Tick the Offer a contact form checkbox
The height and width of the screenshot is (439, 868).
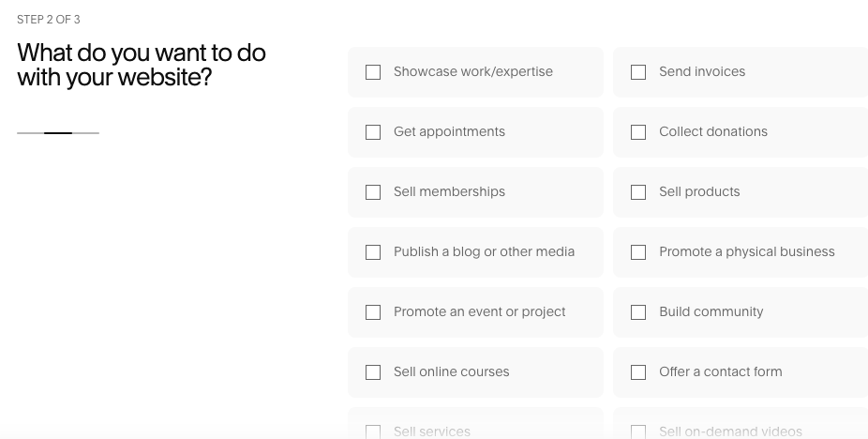[x=638, y=372]
